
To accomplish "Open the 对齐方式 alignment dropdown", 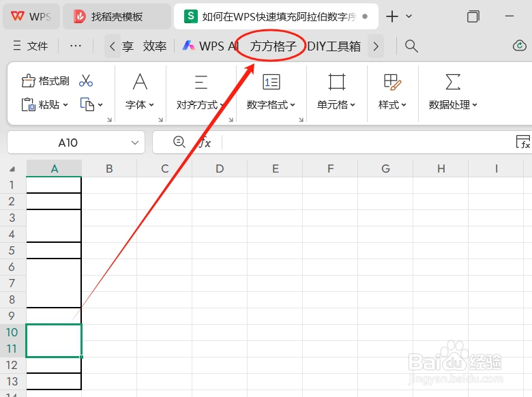I will pos(201,91).
